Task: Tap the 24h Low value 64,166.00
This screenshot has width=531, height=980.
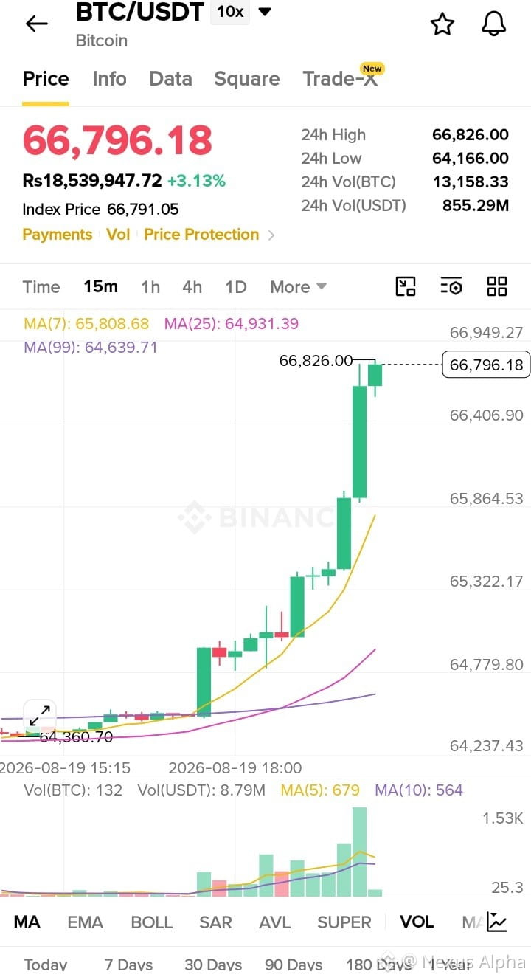Action: (471, 159)
